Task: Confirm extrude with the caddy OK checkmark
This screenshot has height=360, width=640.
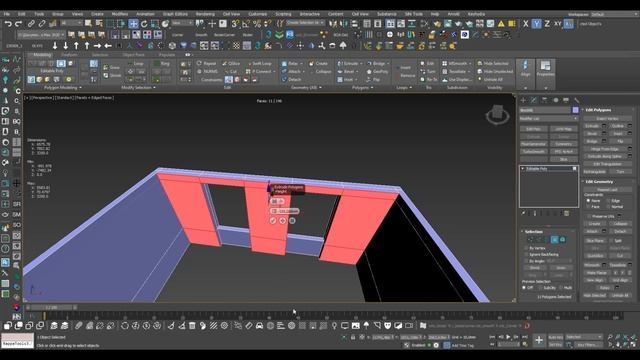Action: click(x=273, y=220)
